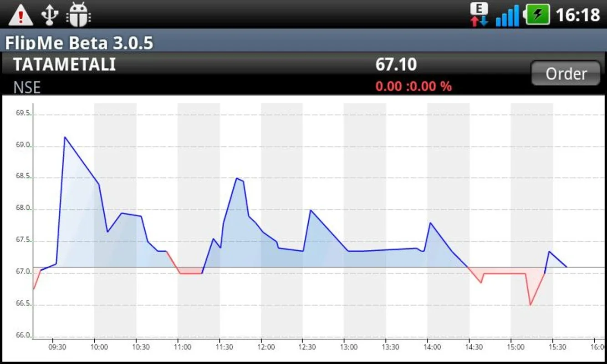Tap the chart's highest peak near 69.1
The height and width of the screenshot is (364, 607).
tap(65, 137)
